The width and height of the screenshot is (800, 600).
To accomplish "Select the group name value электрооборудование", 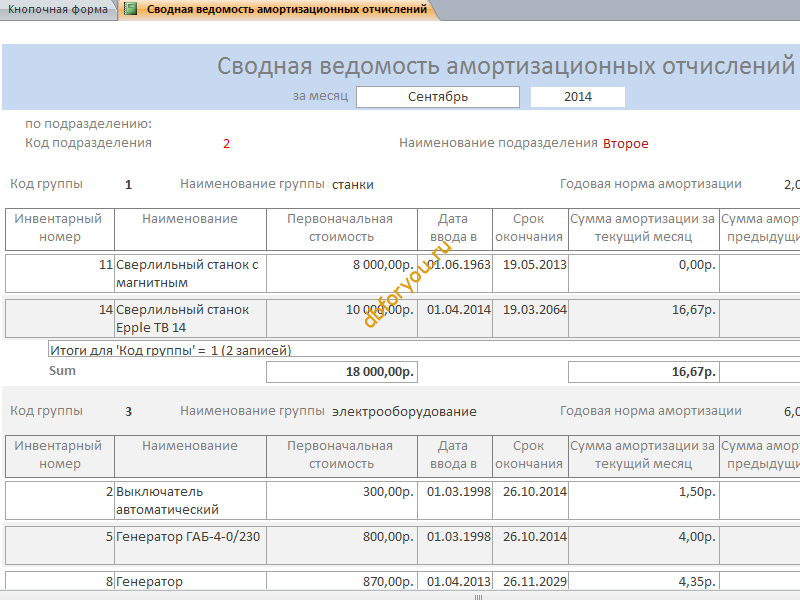I will coord(404,411).
